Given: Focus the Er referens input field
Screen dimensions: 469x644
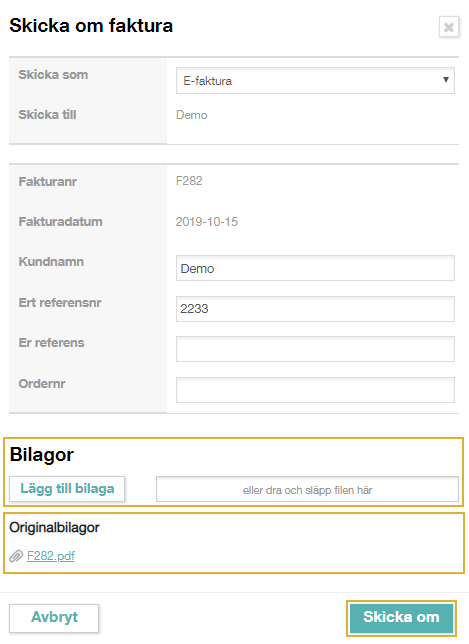Looking at the screenshot, I should coord(315,349).
